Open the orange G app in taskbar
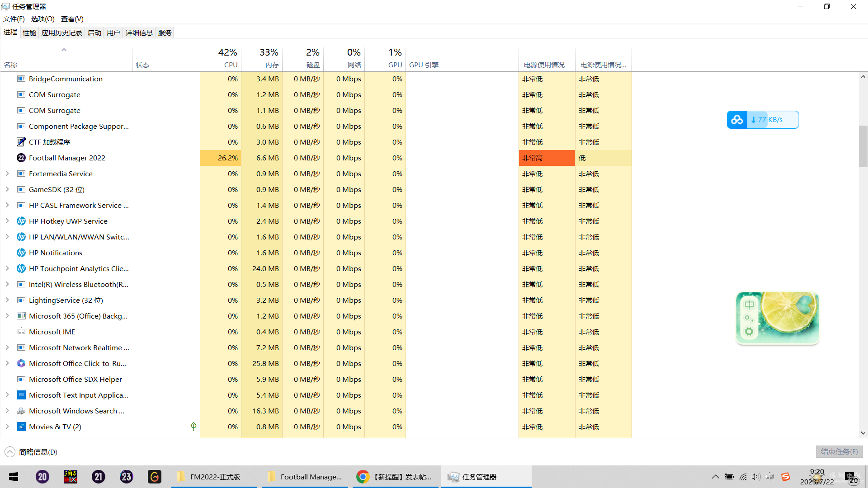The width and height of the screenshot is (868, 488). (155, 477)
